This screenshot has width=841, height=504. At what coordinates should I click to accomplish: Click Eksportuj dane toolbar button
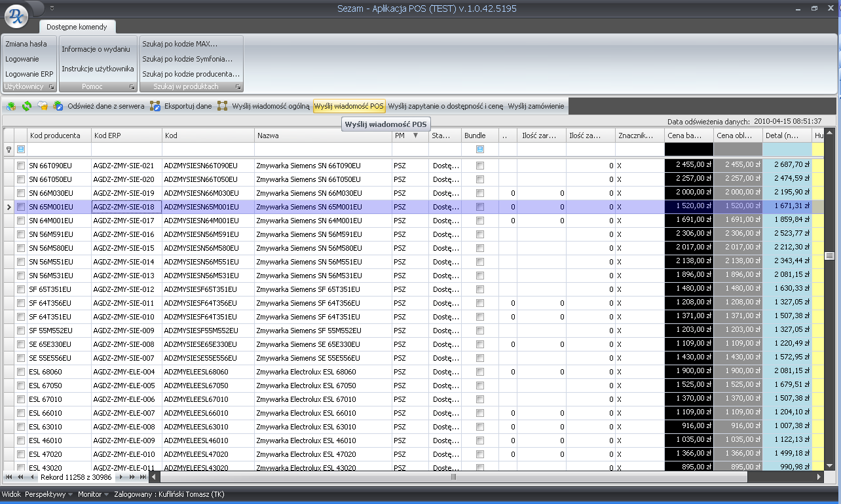coord(188,106)
